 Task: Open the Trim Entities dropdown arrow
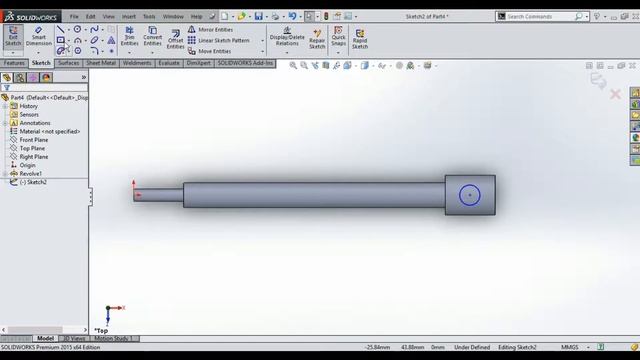[x=129, y=53]
